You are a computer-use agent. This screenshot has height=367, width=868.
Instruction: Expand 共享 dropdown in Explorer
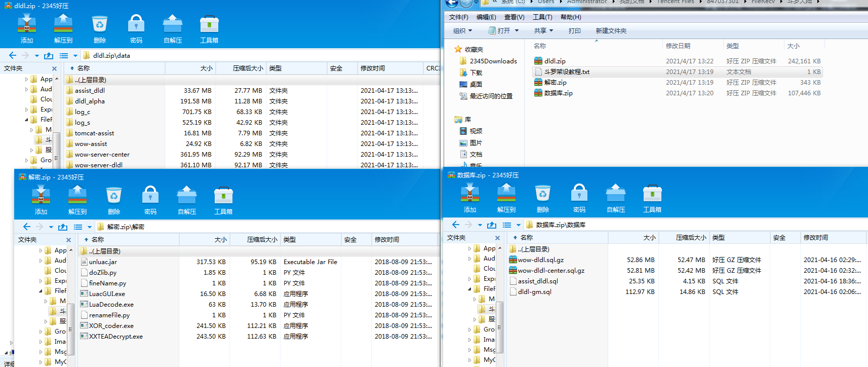543,30
